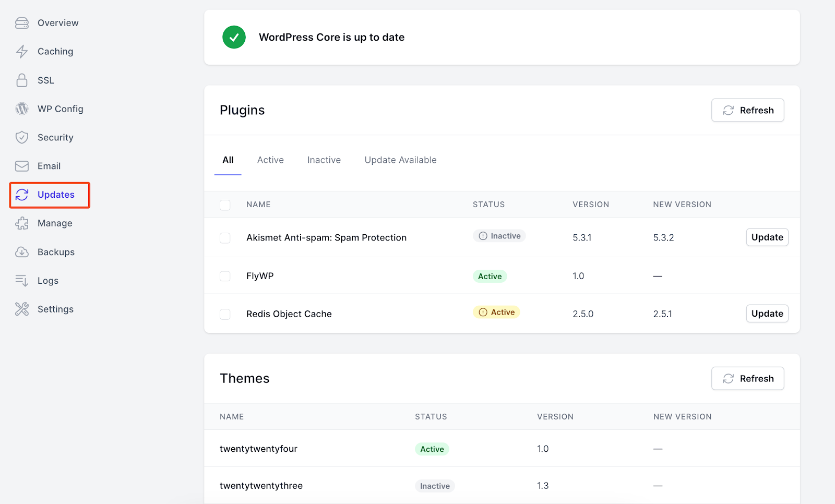835x504 pixels.
Task: Click the Caching lightning bolt icon
Action: pos(22,52)
